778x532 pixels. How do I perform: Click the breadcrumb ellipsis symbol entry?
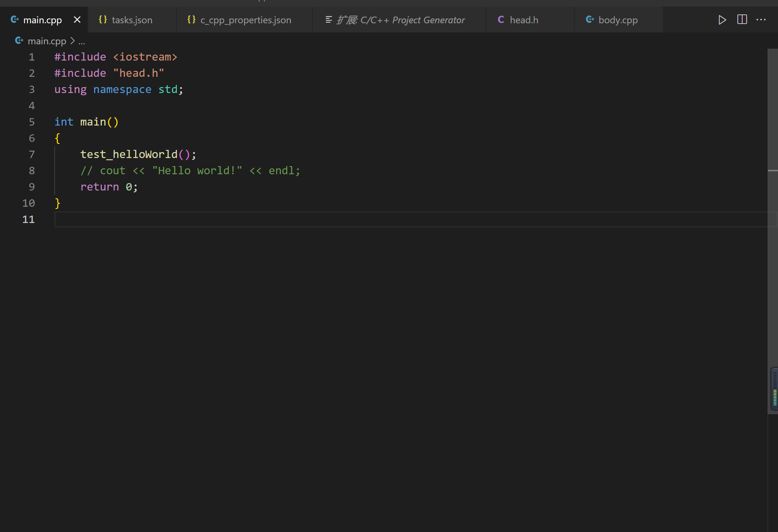coord(82,41)
